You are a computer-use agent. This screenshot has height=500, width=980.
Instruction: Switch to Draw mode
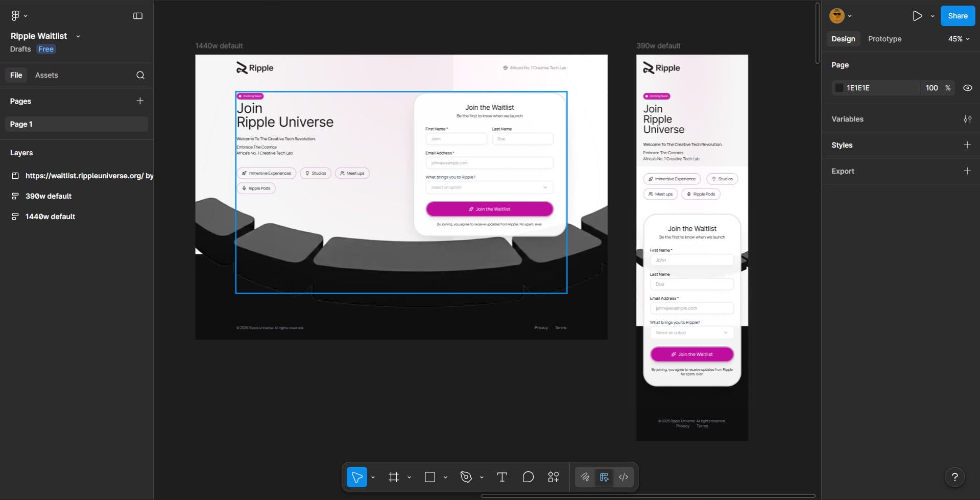click(x=585, y=477)
